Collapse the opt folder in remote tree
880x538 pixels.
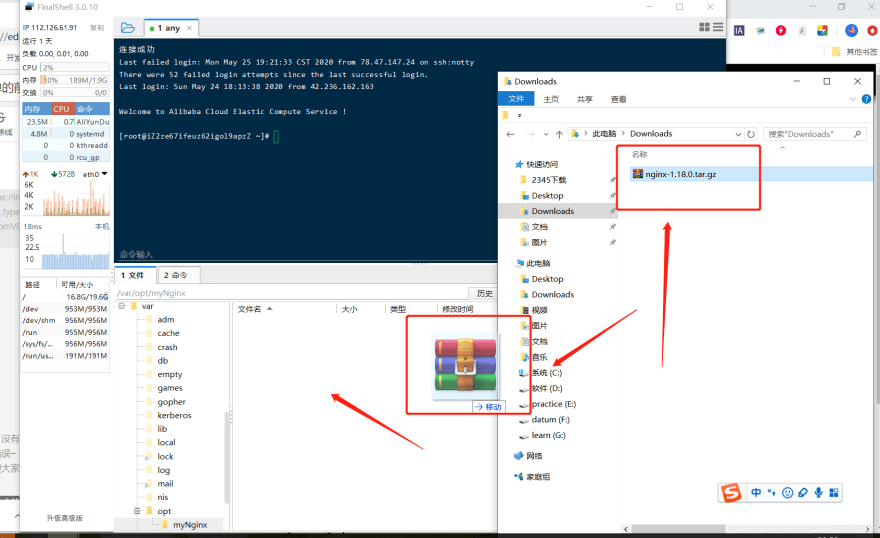(137, 511)
